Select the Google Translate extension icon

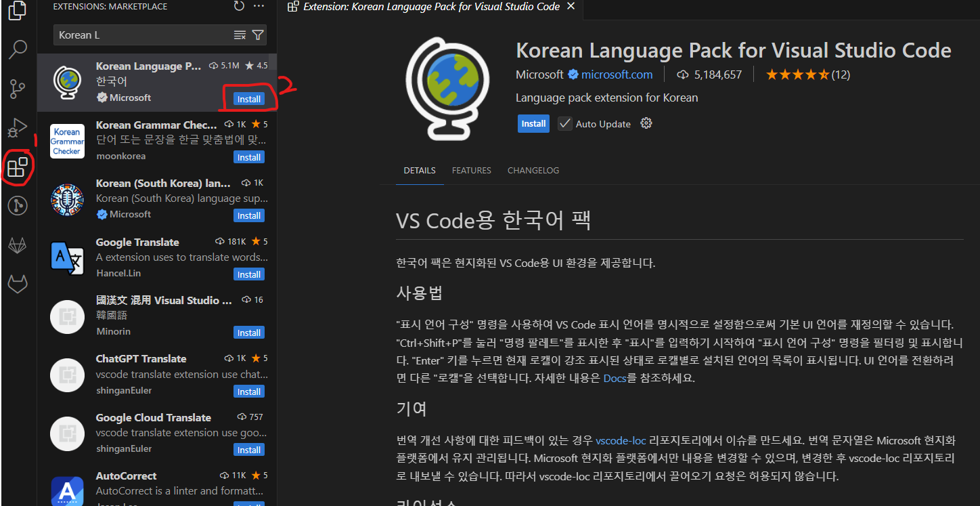pyautogui.click(x=67, y=259)
